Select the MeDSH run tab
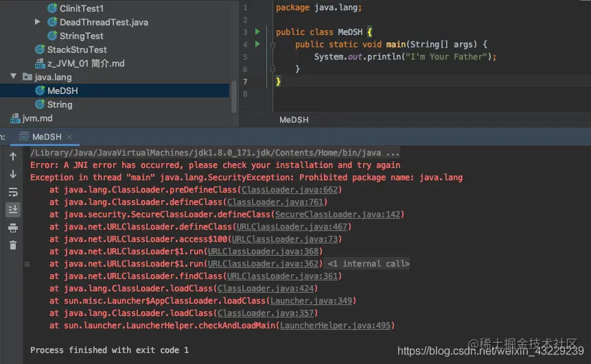The height and width of the screenshot is (364, 591). [45, 136]
